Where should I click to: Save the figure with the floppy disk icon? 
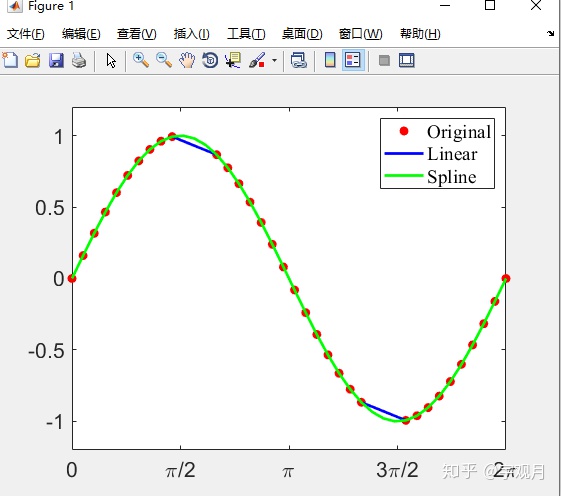coord(56,60)
